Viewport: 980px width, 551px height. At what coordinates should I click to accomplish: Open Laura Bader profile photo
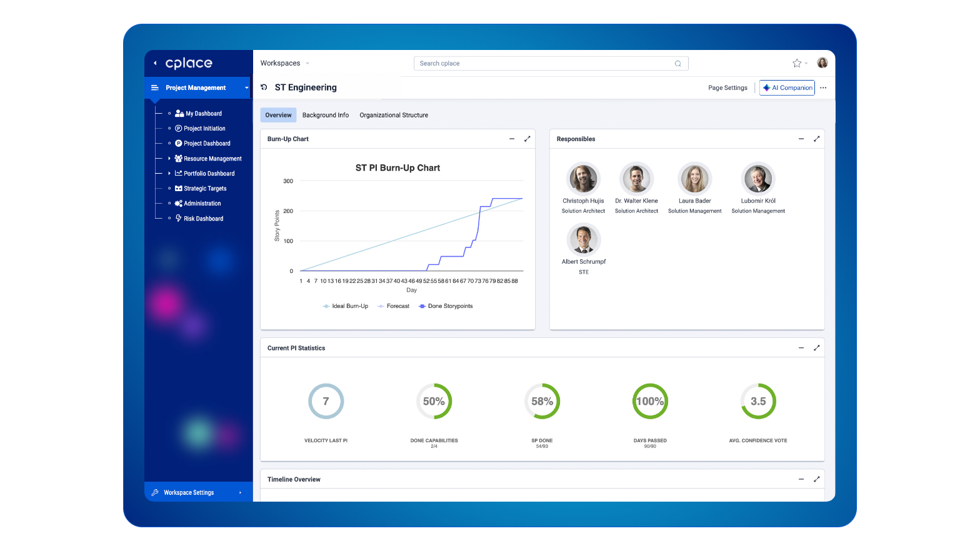click(x=694, y=179)
